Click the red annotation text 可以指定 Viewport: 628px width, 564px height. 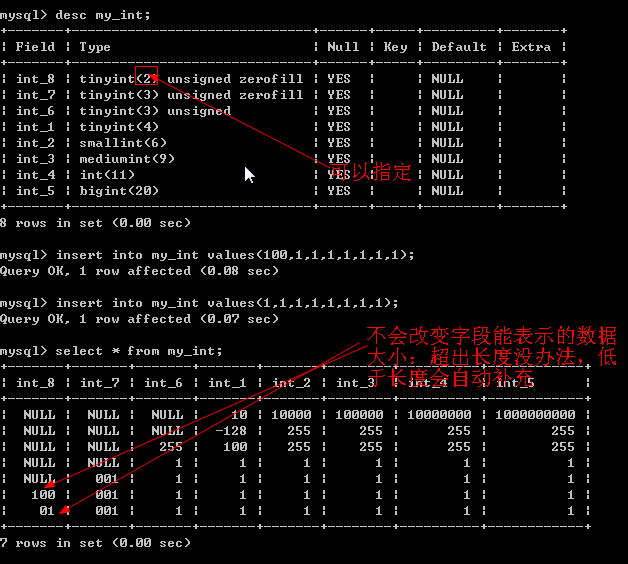(x=376, y=172)
